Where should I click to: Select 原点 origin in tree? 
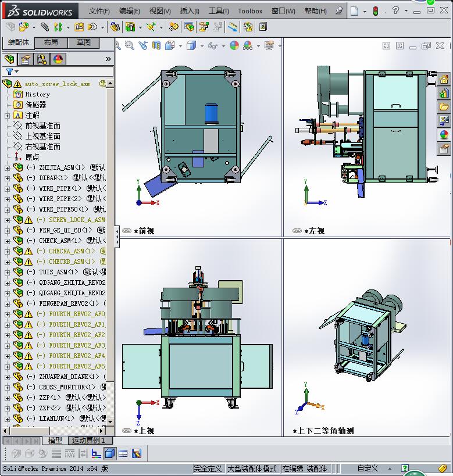pos(32,157)
